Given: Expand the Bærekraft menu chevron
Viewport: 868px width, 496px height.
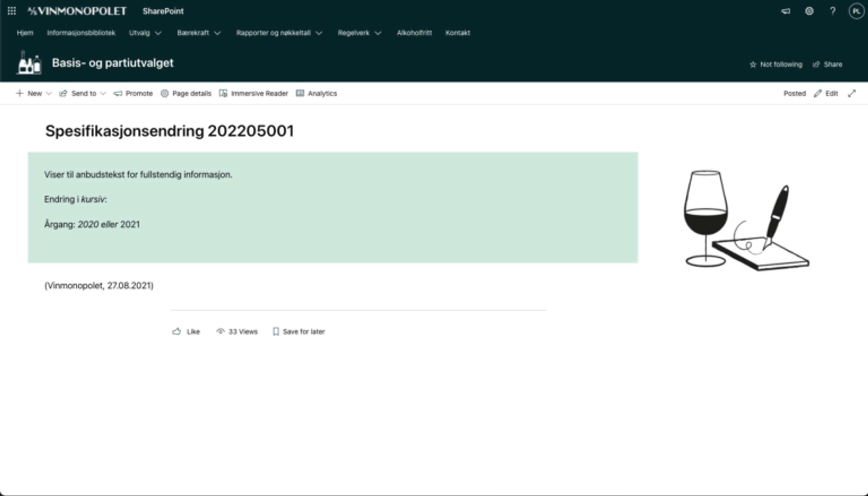Looking at the screenshot, I should 217,33.
